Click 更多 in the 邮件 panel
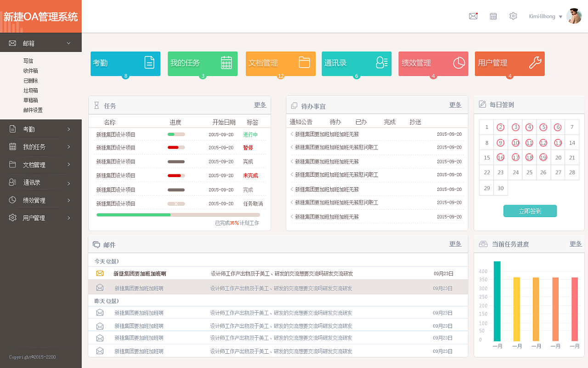Image resolution: width=588 pixels, height=368 pixels. pos(455,244)
